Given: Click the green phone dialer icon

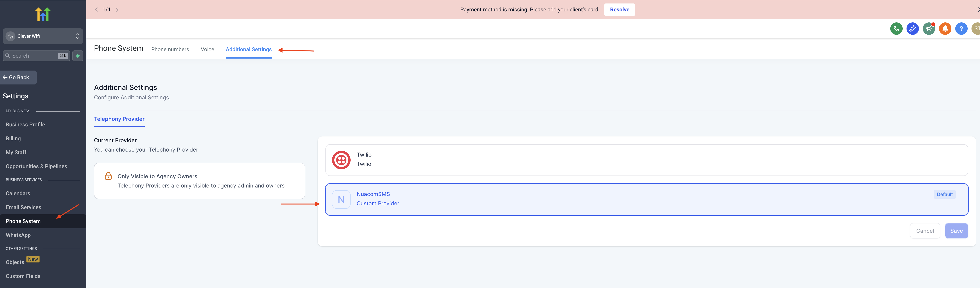Looking at the screenshot, I should 896,29.
